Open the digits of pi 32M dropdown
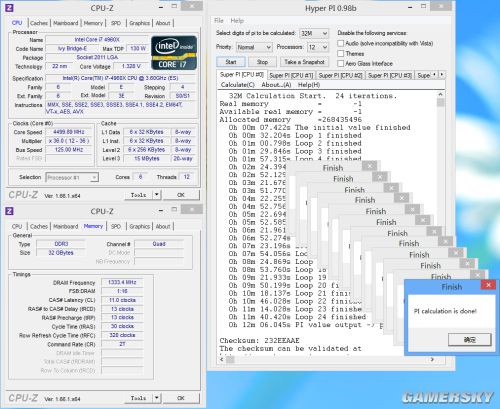The image size is (500, 409). pyautogui.click(x=314, y=33)
